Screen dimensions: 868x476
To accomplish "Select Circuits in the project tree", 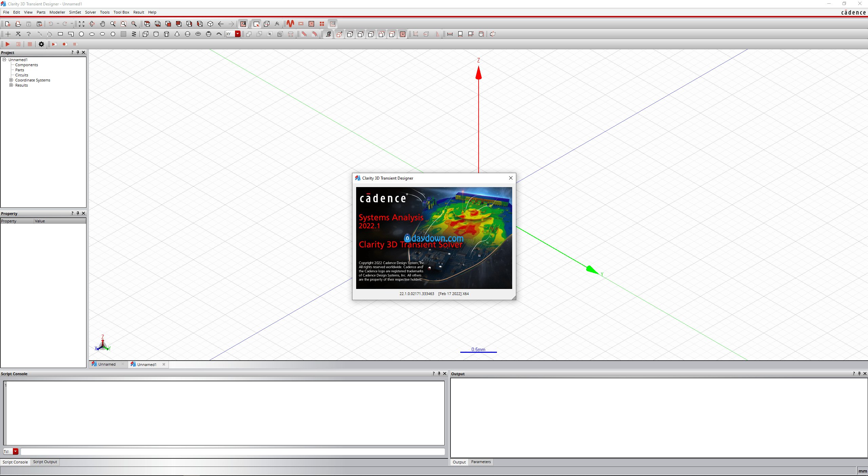I will click(x=22, y=75).
